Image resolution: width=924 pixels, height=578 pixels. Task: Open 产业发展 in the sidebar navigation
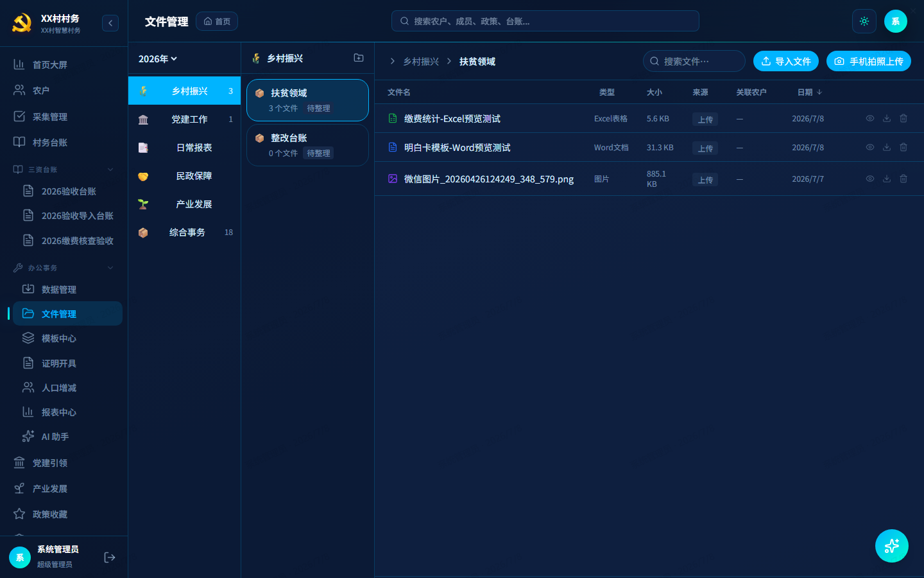64,489
